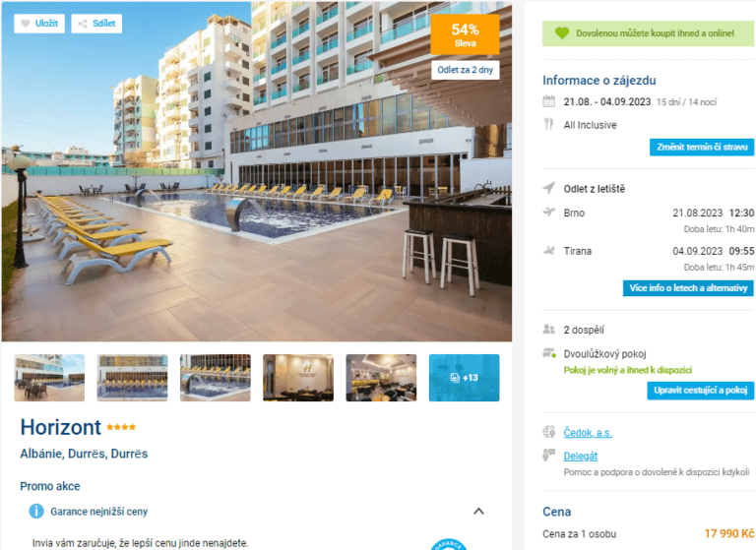Open the Delegát link

[x=581, y=456]
